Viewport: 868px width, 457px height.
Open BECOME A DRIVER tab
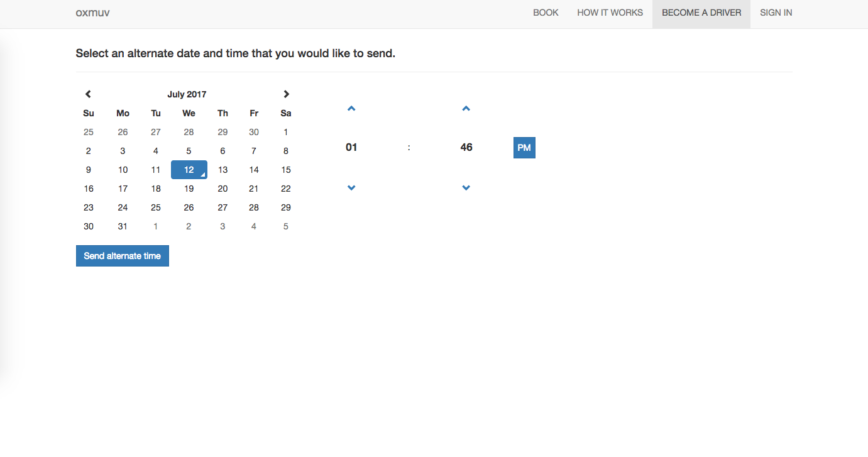click(x=701, y=13)
